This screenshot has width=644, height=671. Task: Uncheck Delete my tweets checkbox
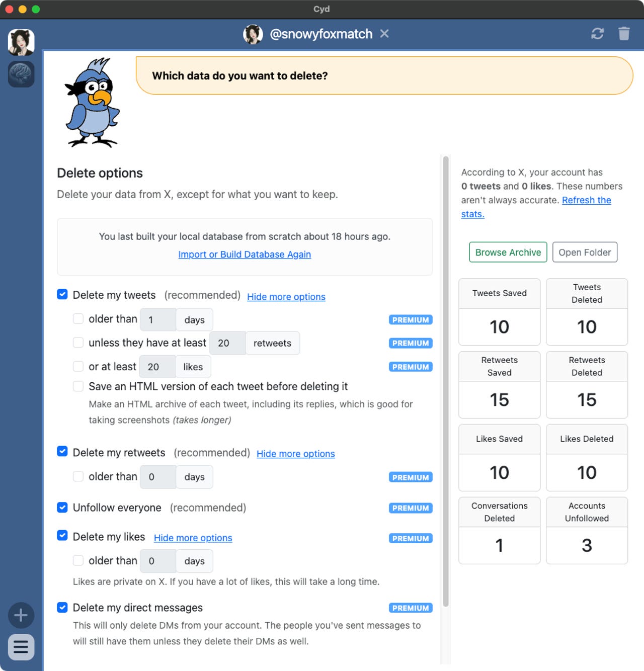tap(62, 294)
